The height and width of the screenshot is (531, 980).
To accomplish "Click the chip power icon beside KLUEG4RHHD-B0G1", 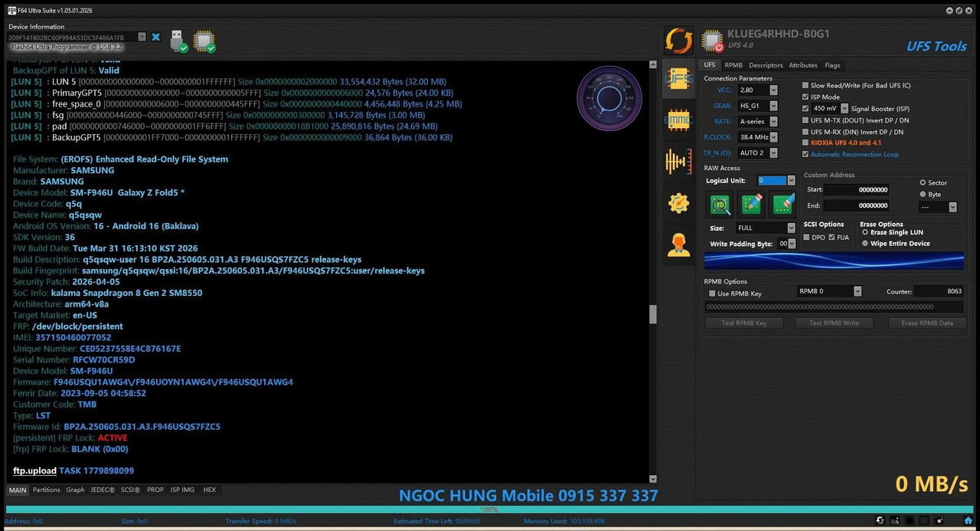I will tap(712, 41).
